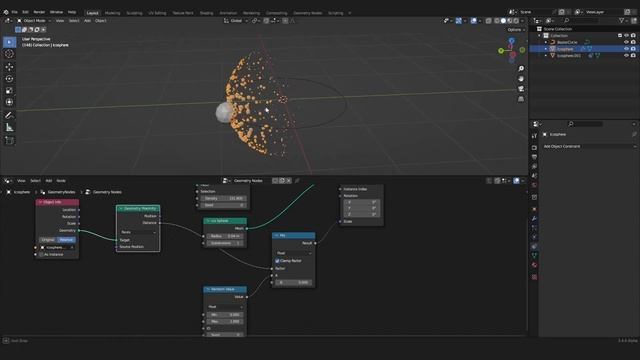Enable As Instance checkbox in Object Info node
The image size is (640, 360).
41,254
